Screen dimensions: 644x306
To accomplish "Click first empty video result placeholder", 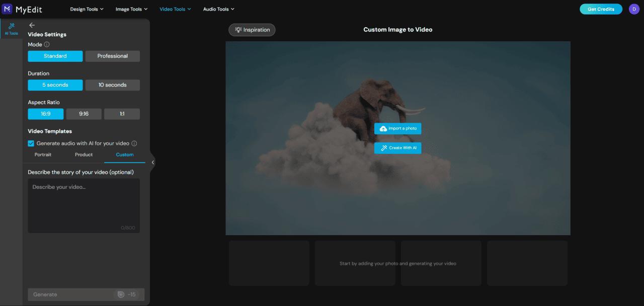I will pyautogui.click(x=269, y=263).
